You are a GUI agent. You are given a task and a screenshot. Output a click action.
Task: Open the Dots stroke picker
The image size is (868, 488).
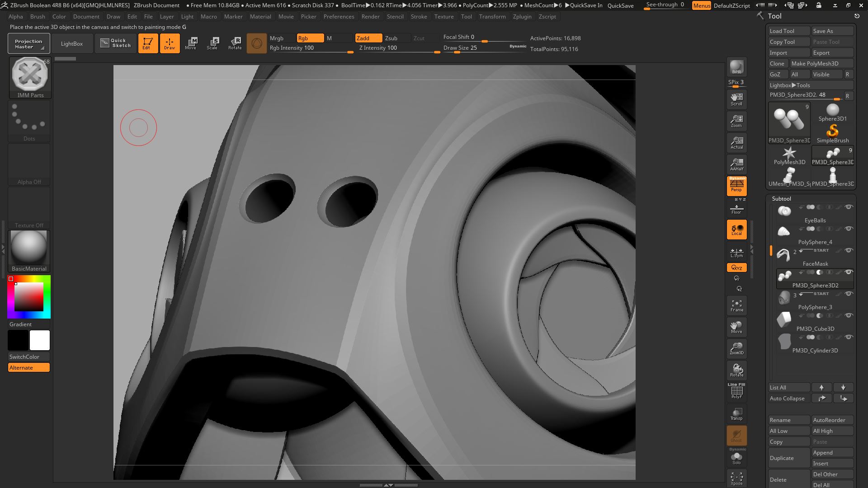(x=29, y=121)
